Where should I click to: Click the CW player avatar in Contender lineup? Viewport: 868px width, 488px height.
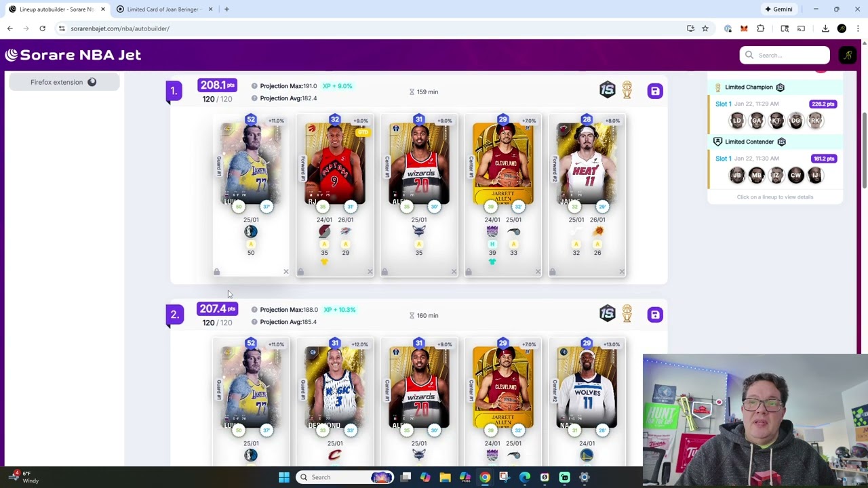pyautogui.click(x=795, y=176)
